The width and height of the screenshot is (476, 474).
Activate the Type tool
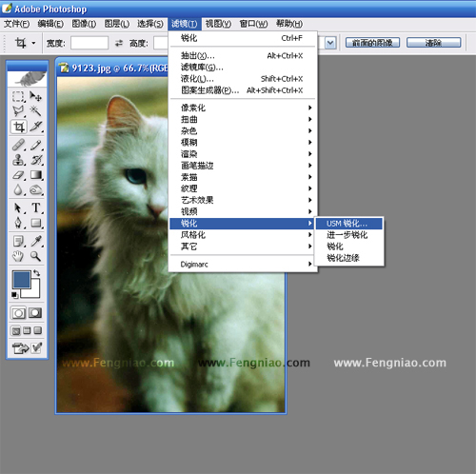(x=35, y=207)
